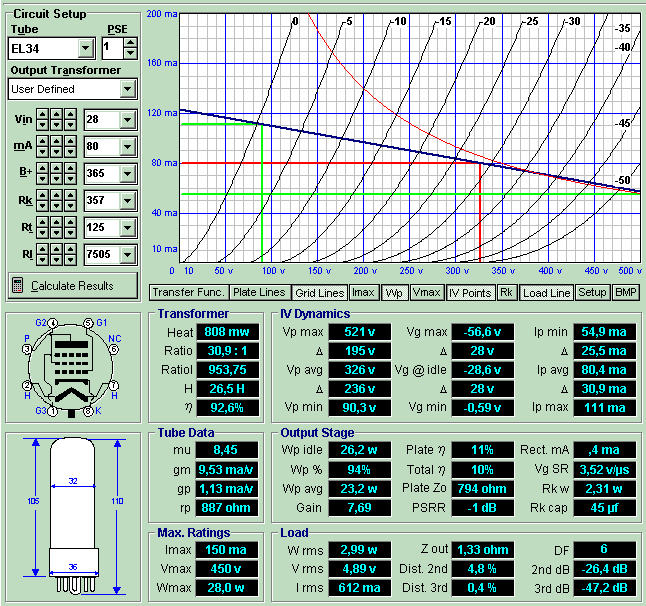Toggle the Load Line display
Screen dimensions: 646x606
tap(547, 293)
